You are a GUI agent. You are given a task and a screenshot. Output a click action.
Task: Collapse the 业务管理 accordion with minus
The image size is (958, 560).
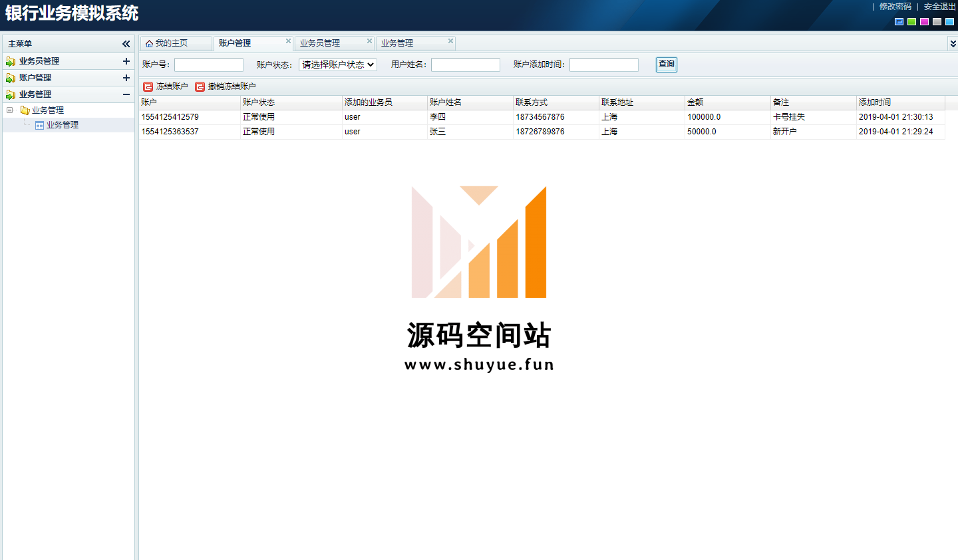(x=126, y=94)
